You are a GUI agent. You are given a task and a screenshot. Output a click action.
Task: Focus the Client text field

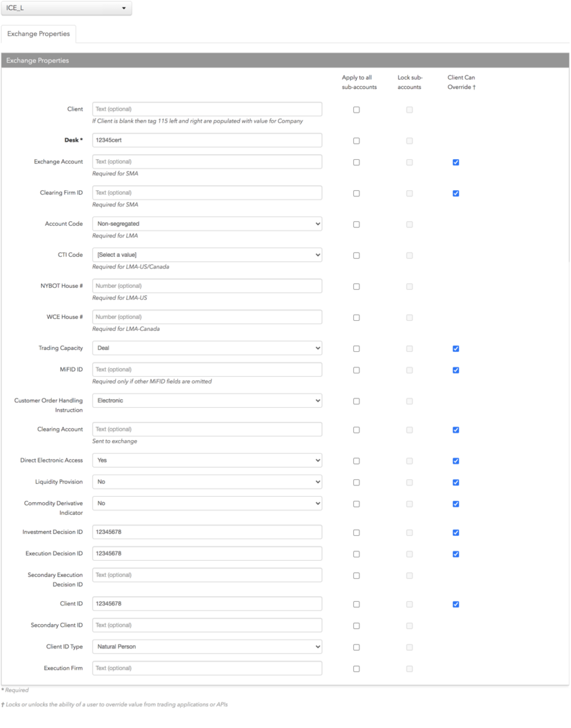point(207,109)
